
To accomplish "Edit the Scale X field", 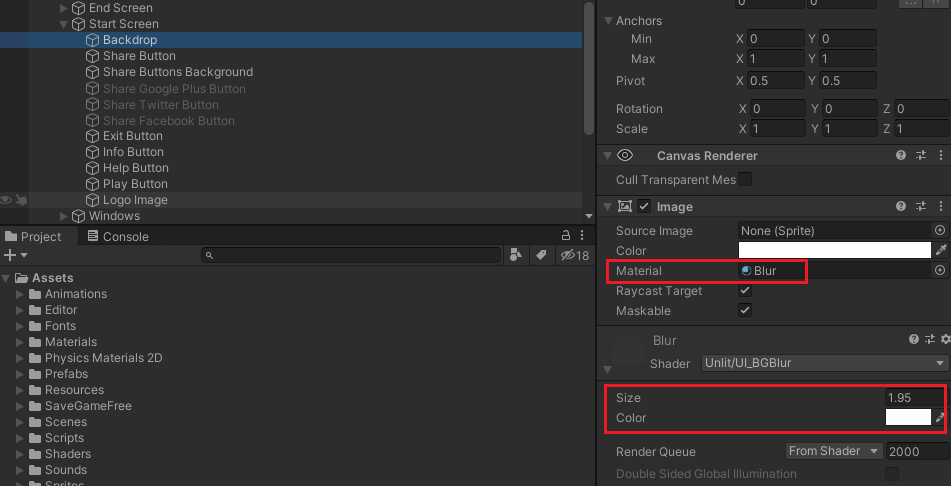I will [x=778, y=129].
